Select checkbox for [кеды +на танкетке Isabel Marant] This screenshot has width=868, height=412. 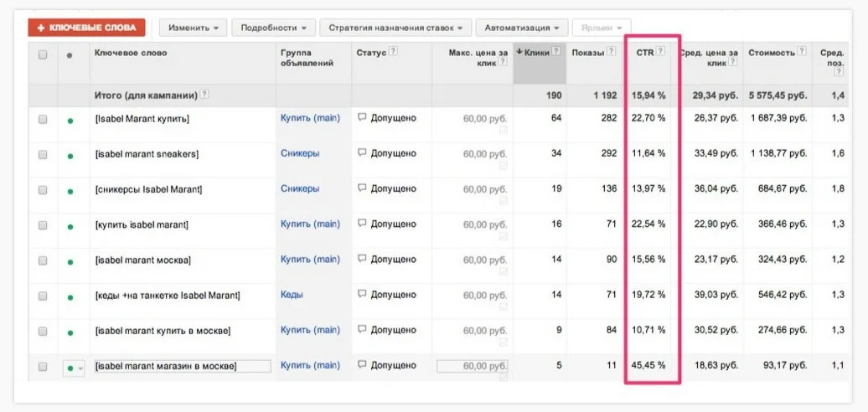[x=43, y=296]
